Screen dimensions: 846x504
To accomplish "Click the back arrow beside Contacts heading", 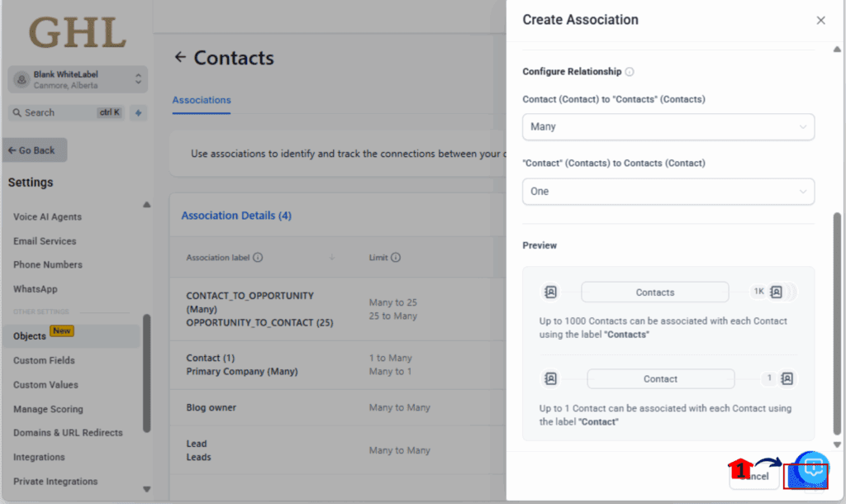I will click(x=180, y=58).
